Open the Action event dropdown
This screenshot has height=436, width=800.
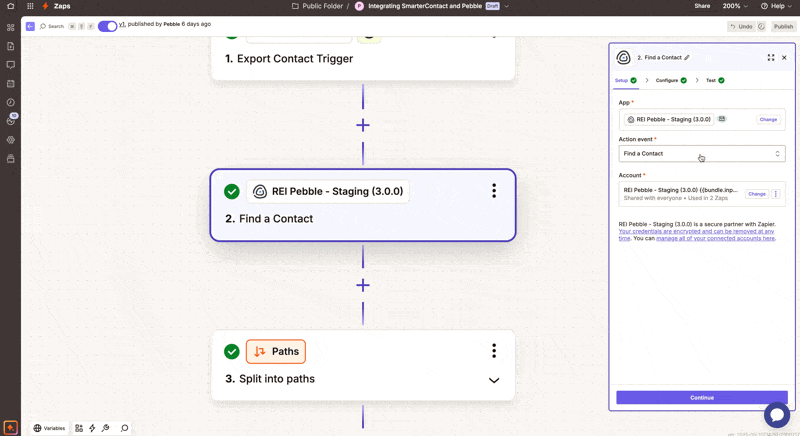pos(702,153)
